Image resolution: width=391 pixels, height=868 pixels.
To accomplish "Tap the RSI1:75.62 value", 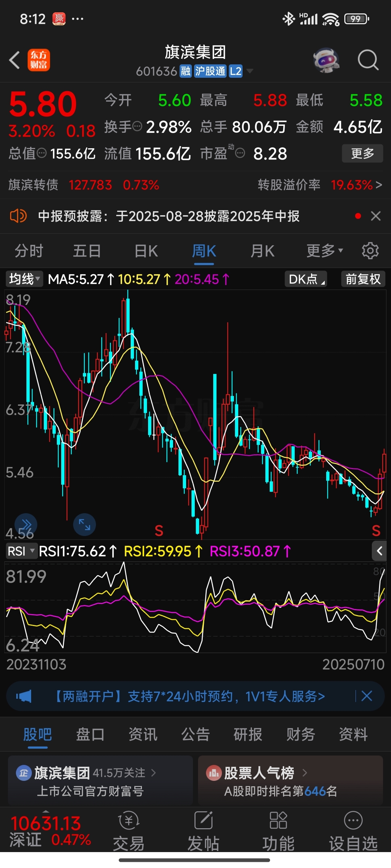I will click(x=72, y=551).
